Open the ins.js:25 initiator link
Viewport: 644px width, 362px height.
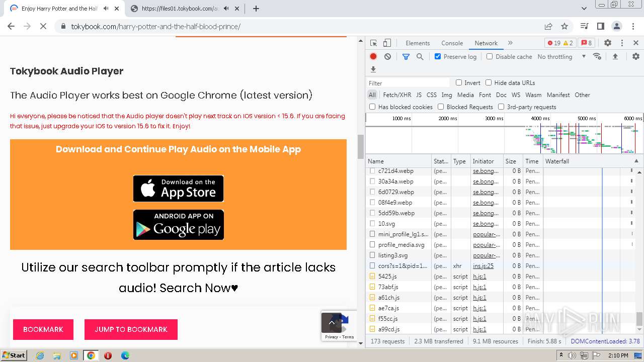point(483,266)
